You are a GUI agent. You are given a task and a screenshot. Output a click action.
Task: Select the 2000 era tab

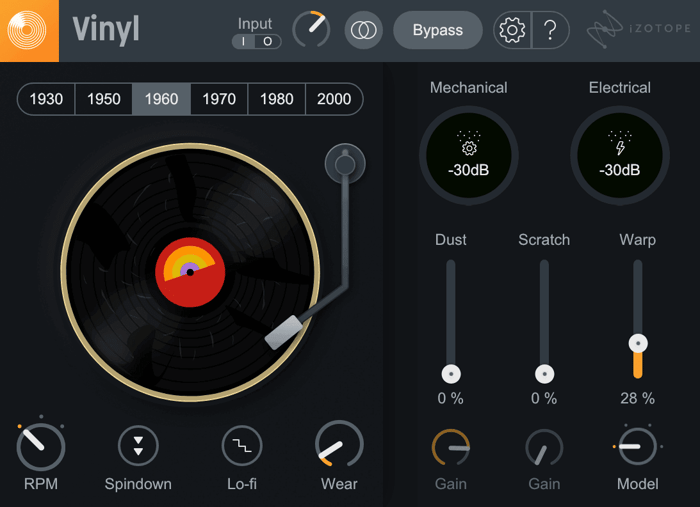coord(334,99)
